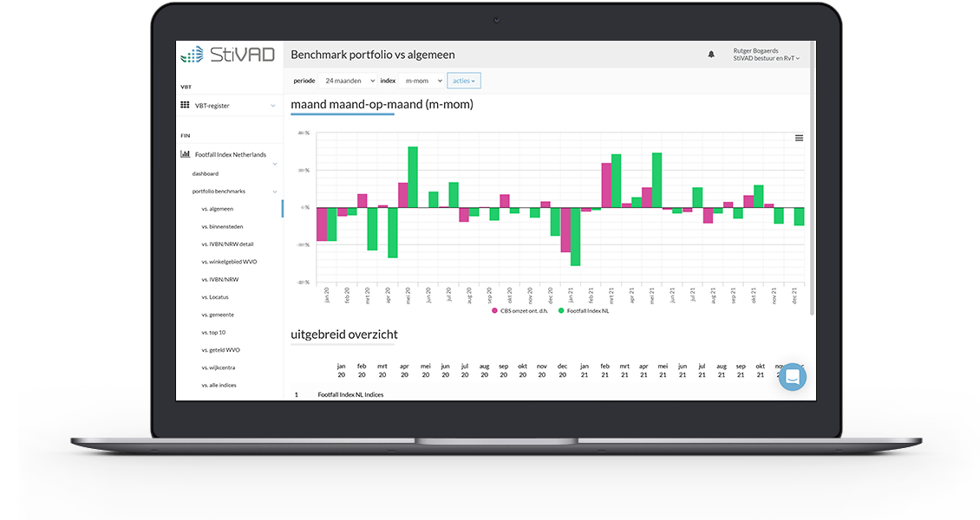This screenshot has height=520, width=980.
Task: Open the vs. winkelgebied WVO benchmark
Action: tap(229, 262)
